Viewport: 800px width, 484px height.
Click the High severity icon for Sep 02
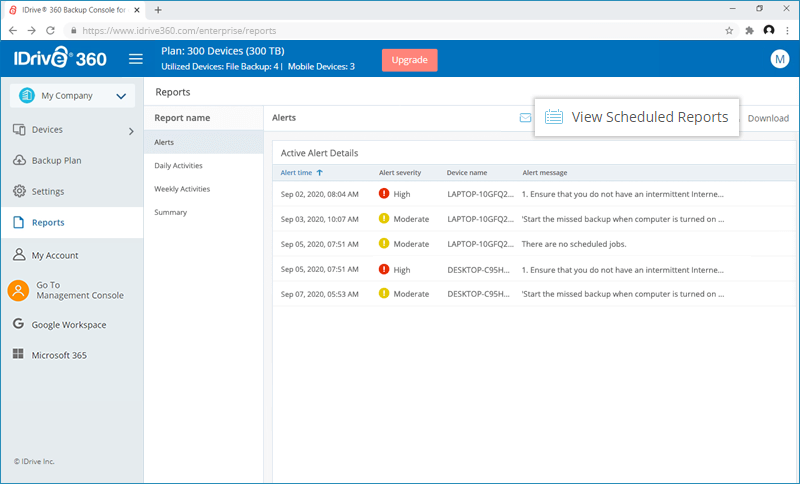pyautogui.click(x=384, y=193)
